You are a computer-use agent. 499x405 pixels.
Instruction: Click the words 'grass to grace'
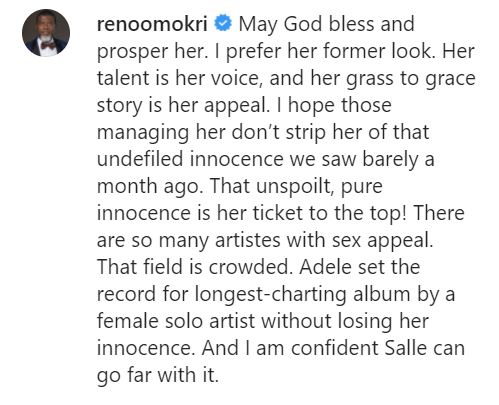[x=411, y=79]
